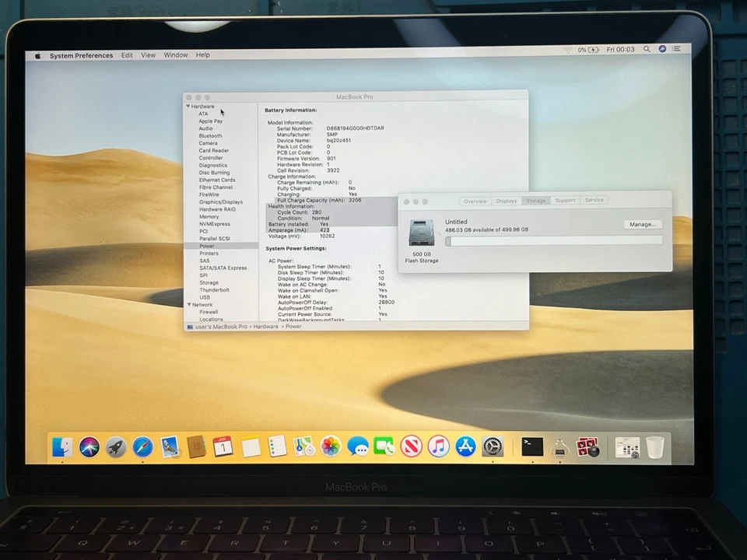Open Contacts book icon in Dock
This screenshot has width=747, height=560.
pyautogui.click(x=196, y=446)
